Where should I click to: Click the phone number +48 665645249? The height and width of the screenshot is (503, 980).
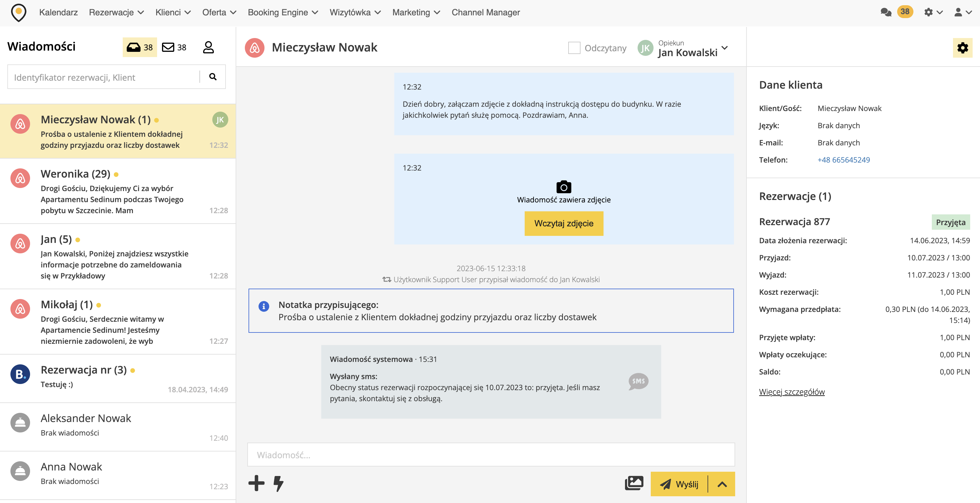(x=843, y=160)
